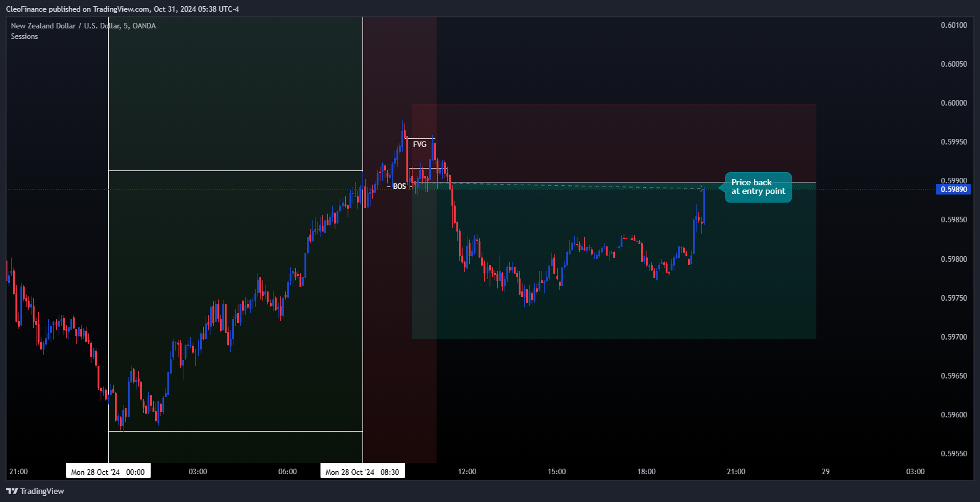Click the 0.60050 price axis label
980x502 pixels.
pos(954,64)
